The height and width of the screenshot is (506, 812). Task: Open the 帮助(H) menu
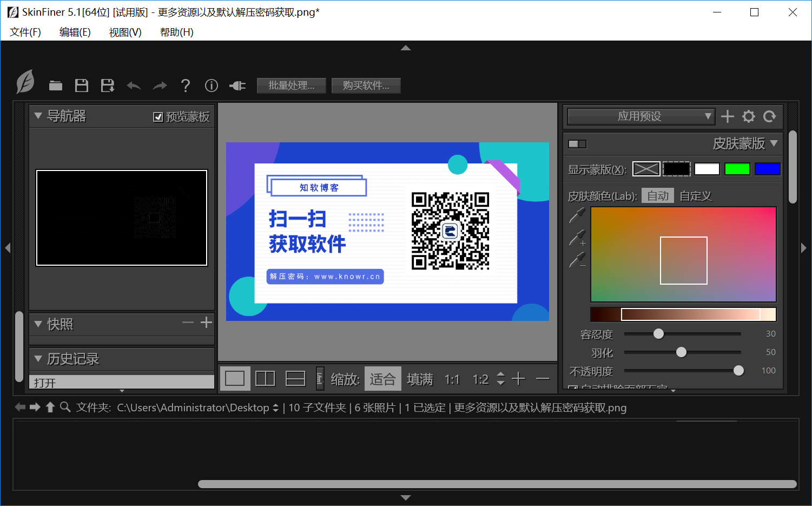[177, 32]
